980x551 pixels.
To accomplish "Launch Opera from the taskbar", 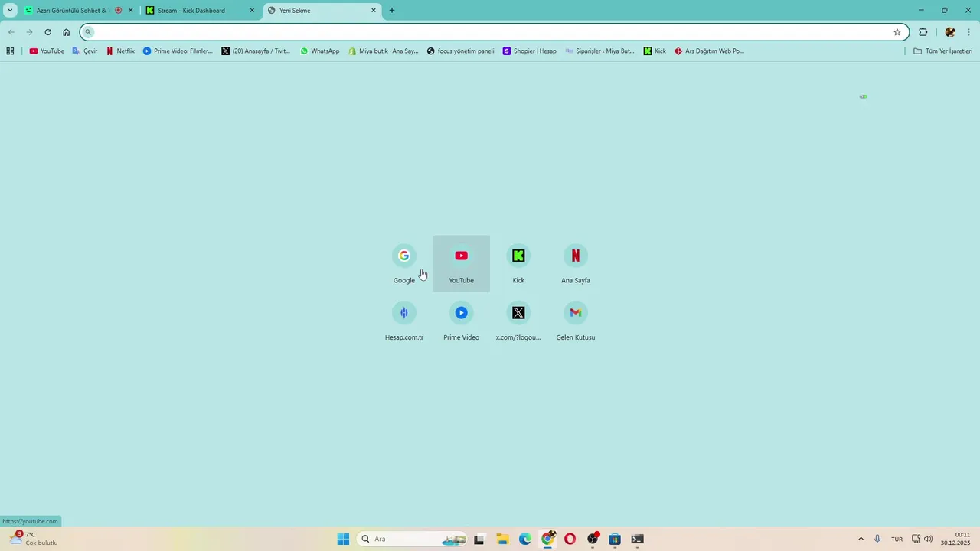I will pyautogui.click(x=570, y=539).
